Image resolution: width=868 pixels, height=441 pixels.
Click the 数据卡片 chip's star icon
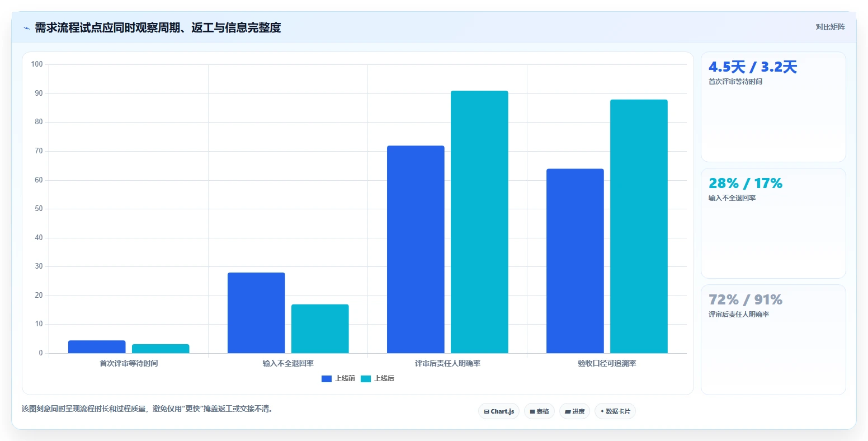click(x=602, y=411)
